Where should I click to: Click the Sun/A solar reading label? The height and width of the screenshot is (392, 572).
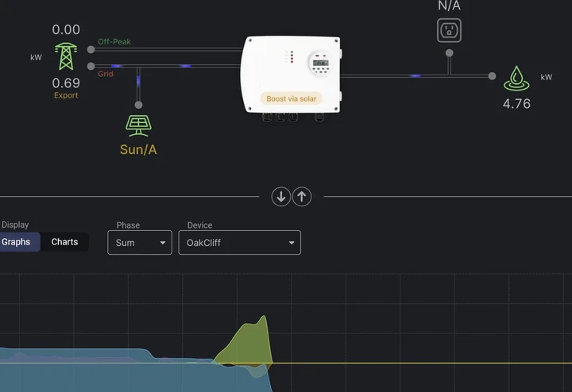coord(138,149)
